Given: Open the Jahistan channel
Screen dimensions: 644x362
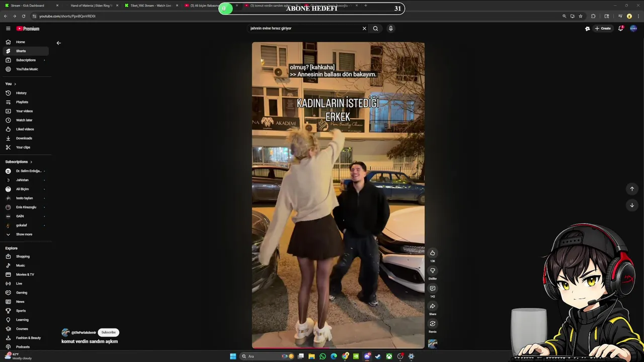Looking at the screenshot, I should (25, 180).
